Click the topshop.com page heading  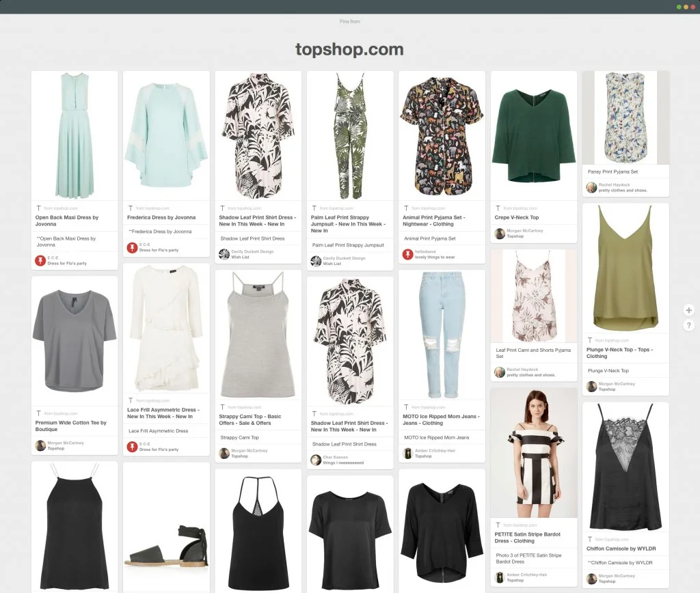coord(349,49)
